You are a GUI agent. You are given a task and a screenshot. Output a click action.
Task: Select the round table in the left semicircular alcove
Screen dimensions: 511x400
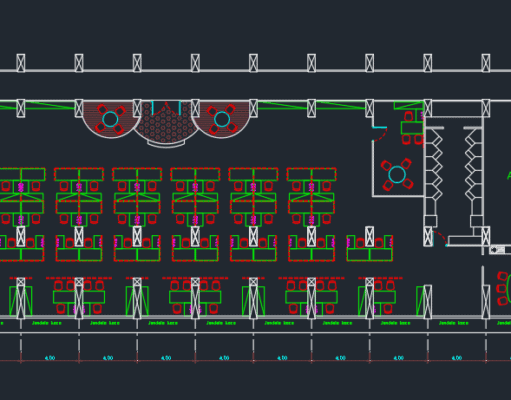point(110,119)
